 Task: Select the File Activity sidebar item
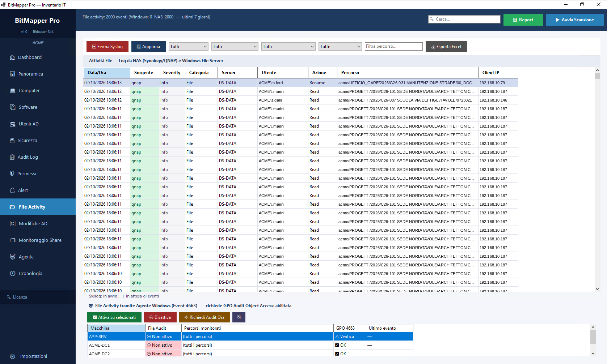coord(38,207)
